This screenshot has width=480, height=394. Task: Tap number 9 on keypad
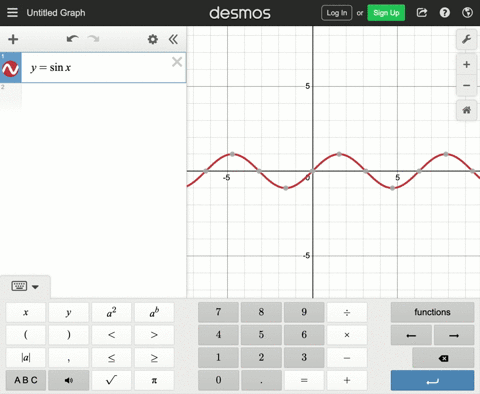click(x=304, y=312)
